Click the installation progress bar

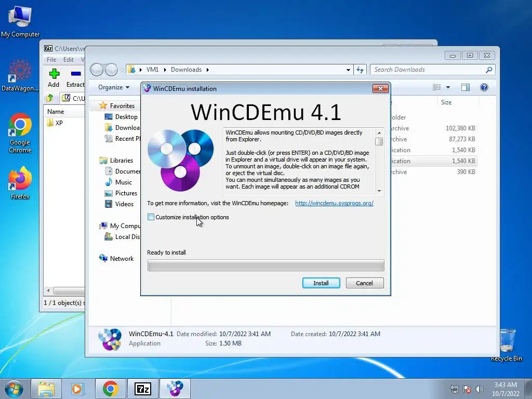click(x=265, y=265)
